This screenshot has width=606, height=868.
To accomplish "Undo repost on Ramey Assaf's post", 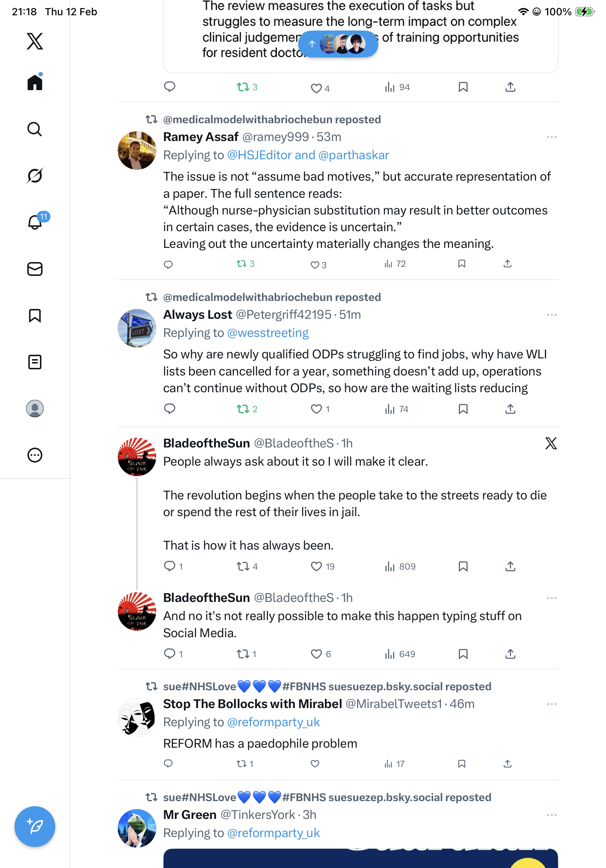I will [x=242, y=264].
